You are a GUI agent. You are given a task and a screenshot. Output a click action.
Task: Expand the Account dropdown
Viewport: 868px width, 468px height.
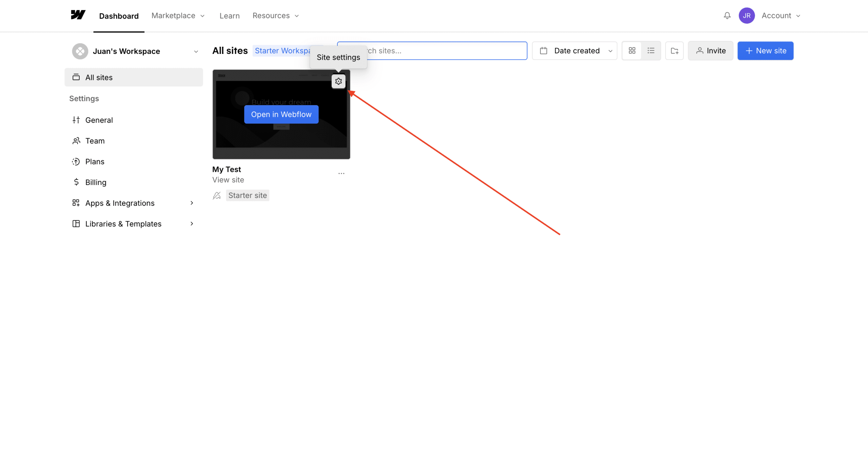point(781,15)
